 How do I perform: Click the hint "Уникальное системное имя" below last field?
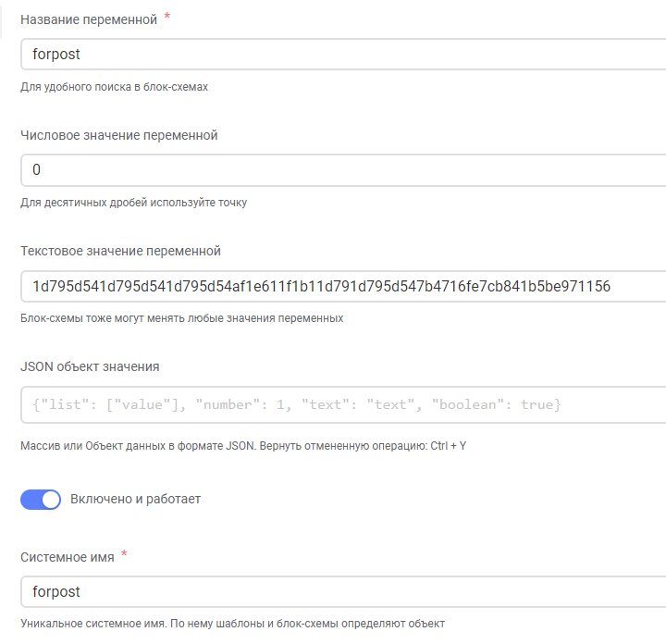[x=232, y=624]
